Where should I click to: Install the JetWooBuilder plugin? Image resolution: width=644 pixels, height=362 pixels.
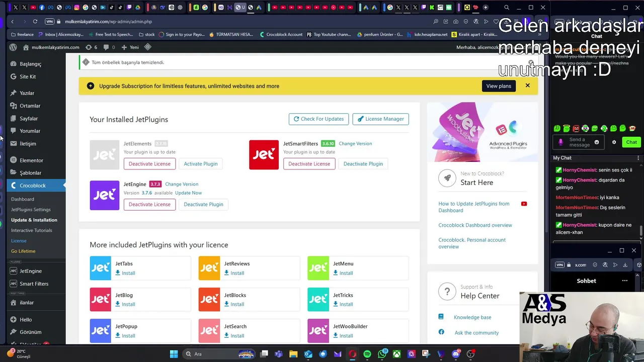click(343, 336)
